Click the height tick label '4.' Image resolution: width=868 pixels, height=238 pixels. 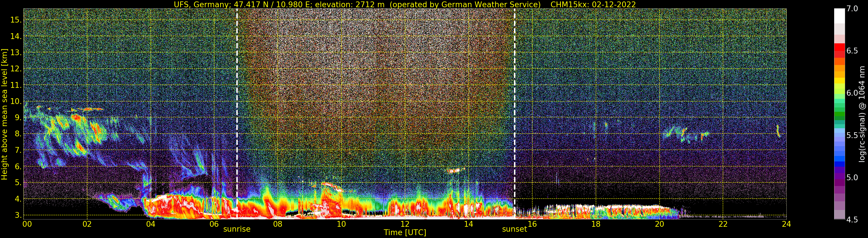tap(18, 199)
